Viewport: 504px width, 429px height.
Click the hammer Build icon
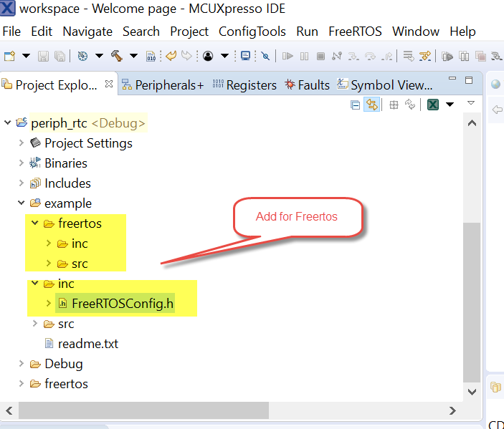coord(117,56)
